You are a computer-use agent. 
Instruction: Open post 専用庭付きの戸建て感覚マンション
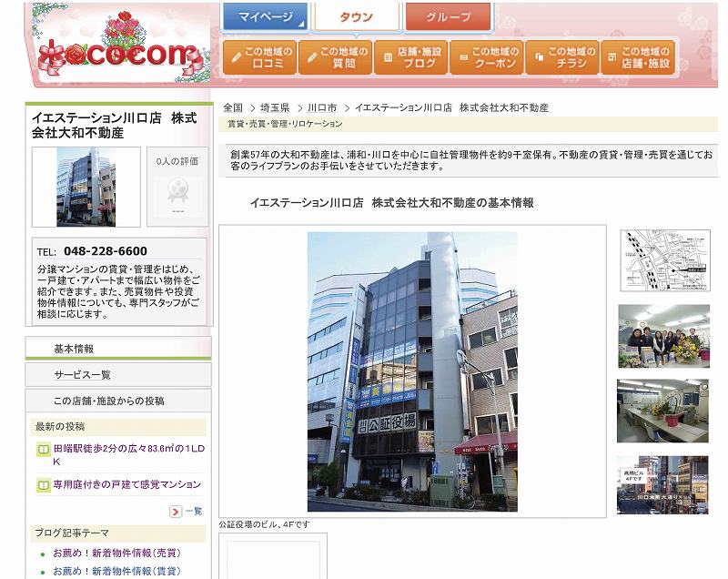(x=126, y=484)
